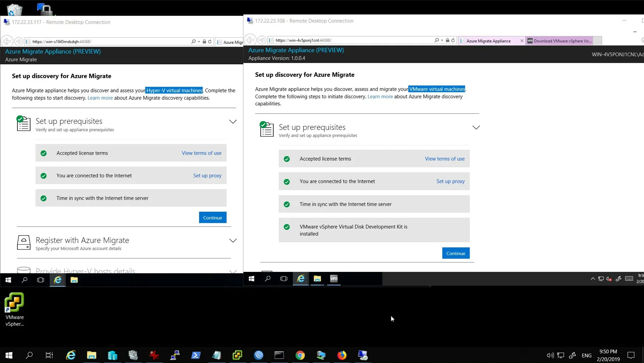644x363 pixels.
Task: Click Learn more link in VMware appliance
Action: pos(380,96)
